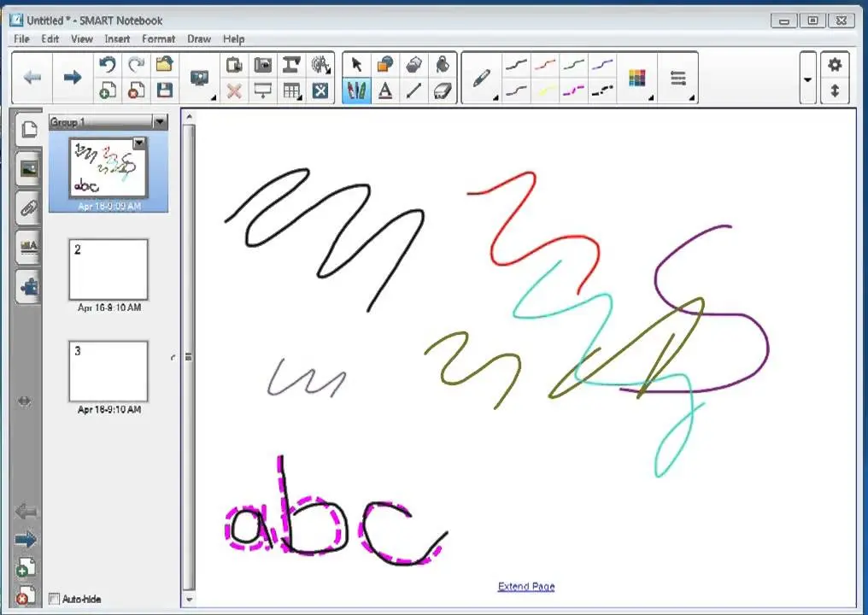Go to the next page with the sidebar's blue arrow

click(x=25, y=540)
